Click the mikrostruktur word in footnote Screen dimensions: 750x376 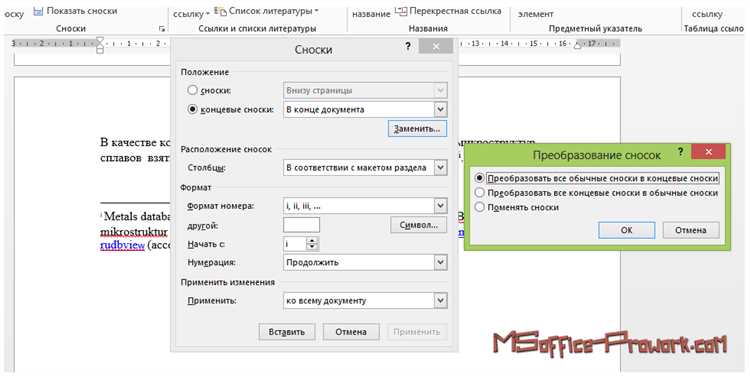click(134, 232)
